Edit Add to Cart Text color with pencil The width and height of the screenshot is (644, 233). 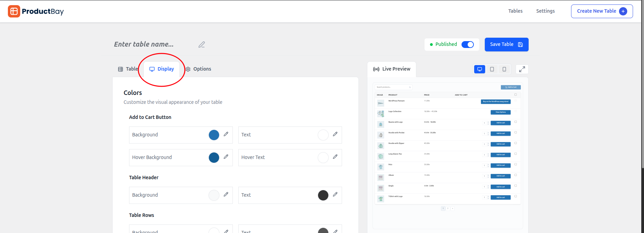click(335, 134)
